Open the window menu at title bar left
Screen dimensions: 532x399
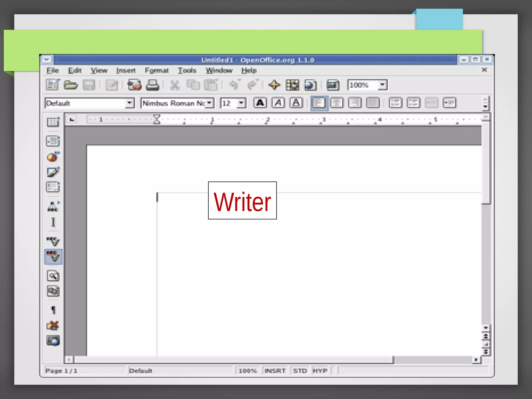pos(47,59)
